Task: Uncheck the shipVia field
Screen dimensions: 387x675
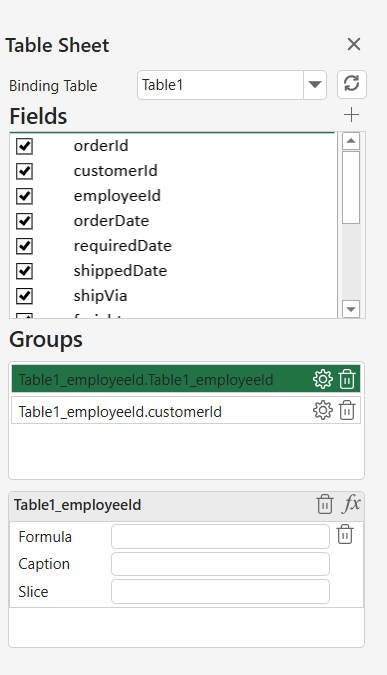Action: click(24, 296)
